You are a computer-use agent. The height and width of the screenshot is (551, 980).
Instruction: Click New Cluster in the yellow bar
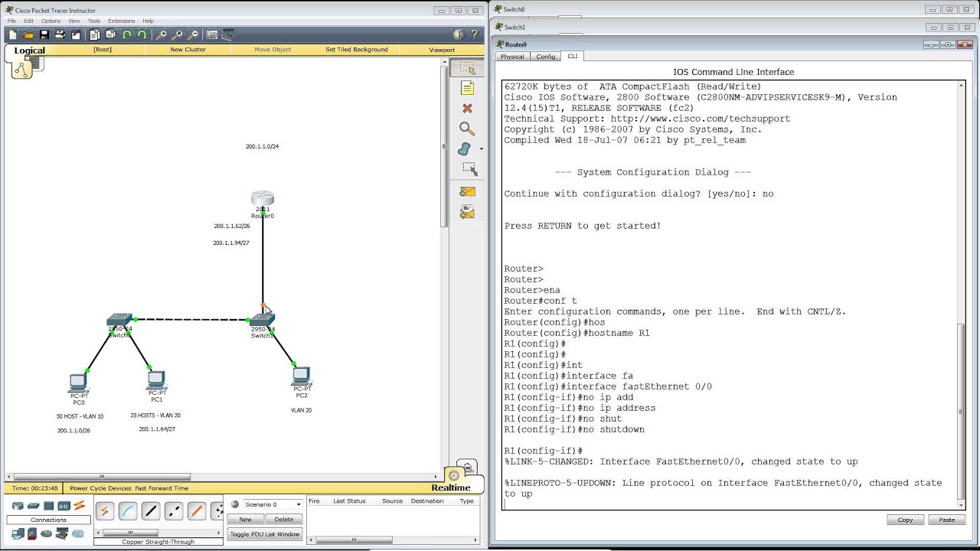pyautogui.click(x=188, y=49)
